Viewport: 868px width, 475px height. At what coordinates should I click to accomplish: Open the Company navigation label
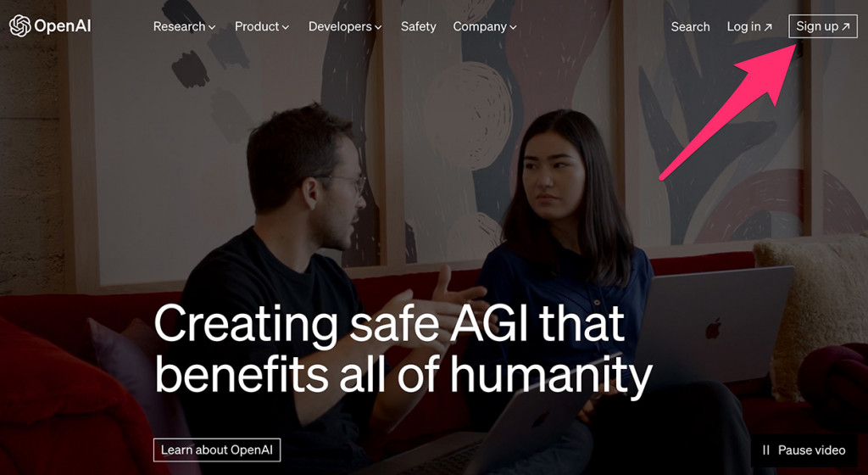pos(480,26)
